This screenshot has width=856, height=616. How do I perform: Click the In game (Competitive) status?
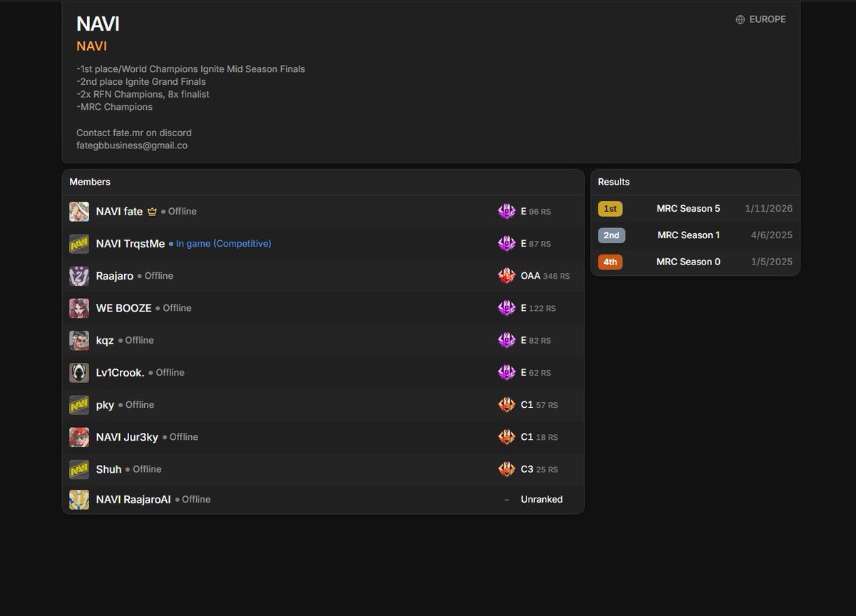pos(223,244)
